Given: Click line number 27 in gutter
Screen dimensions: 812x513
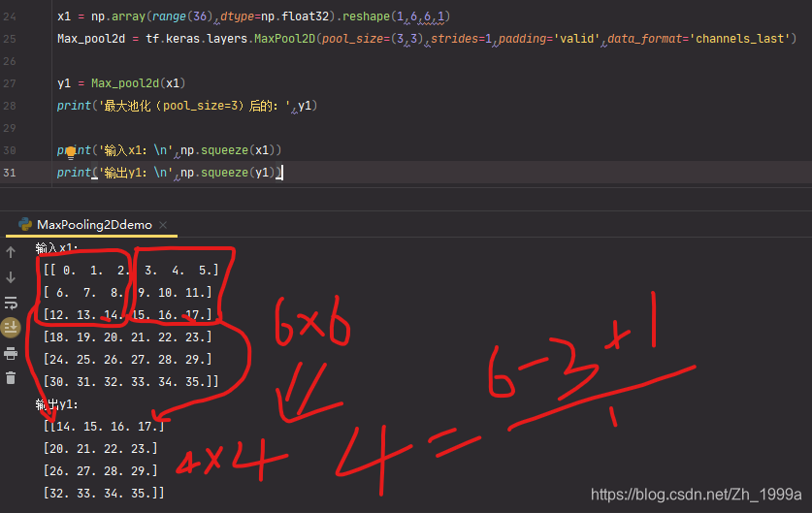Looking at the screenshot, I should coord(10,83).
